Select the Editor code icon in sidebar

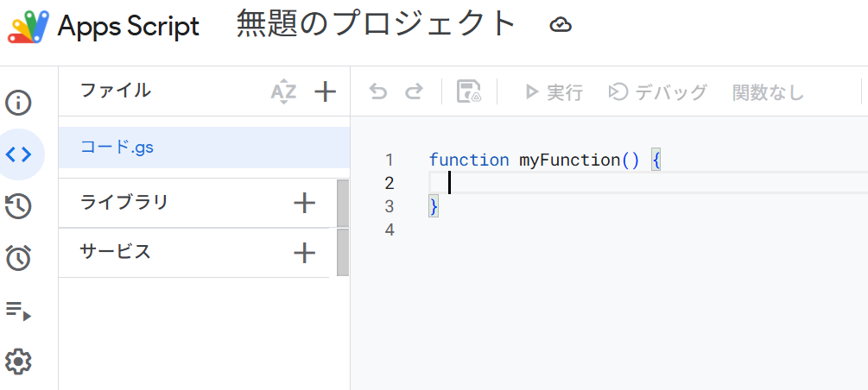[19, 154]
